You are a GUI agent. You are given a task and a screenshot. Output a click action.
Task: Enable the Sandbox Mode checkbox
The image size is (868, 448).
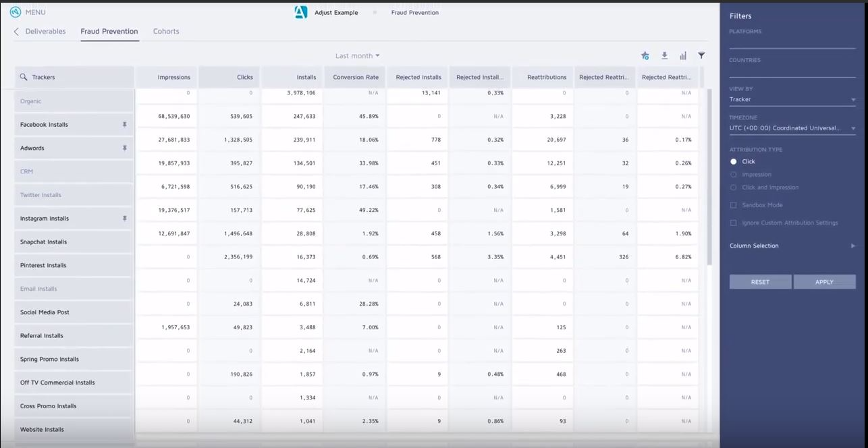[x=734, y=205]
